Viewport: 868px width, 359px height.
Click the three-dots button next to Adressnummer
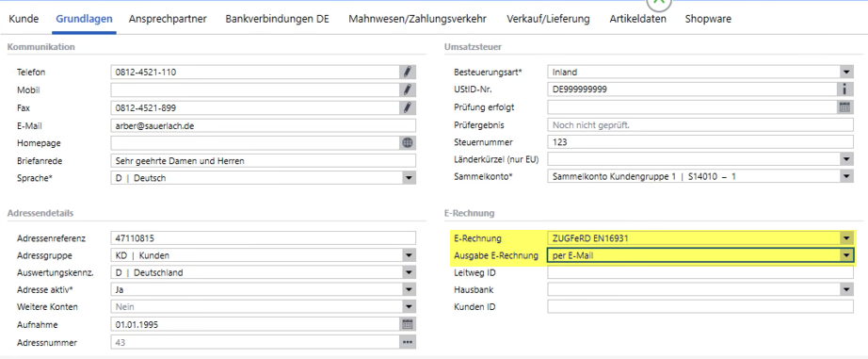point(408,342)
